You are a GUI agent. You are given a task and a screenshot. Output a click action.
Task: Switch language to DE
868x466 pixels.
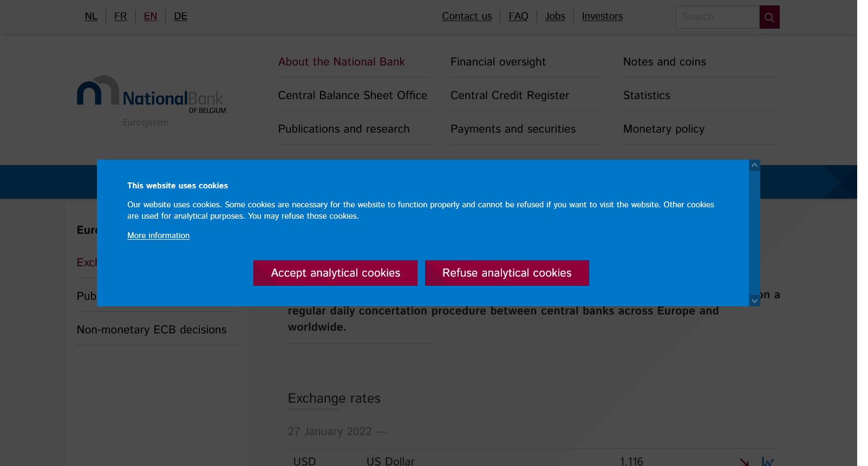pyautogui.click(x=180, y=16)
